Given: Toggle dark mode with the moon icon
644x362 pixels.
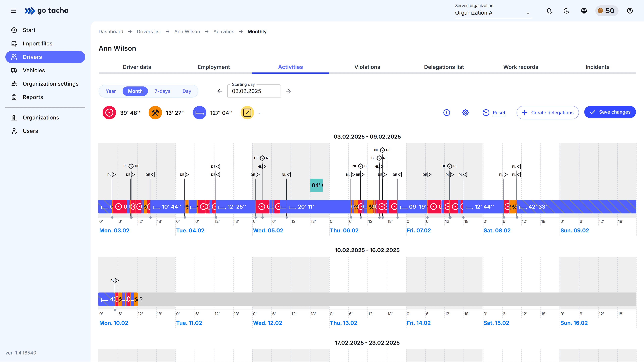Looking at the screenshot, I should (x=566, y=11).
